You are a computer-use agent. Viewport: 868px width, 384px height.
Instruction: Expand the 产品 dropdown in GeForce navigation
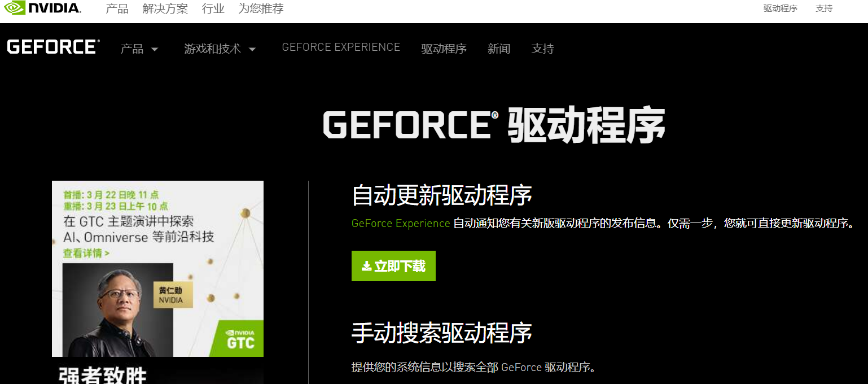coord(139,49)
